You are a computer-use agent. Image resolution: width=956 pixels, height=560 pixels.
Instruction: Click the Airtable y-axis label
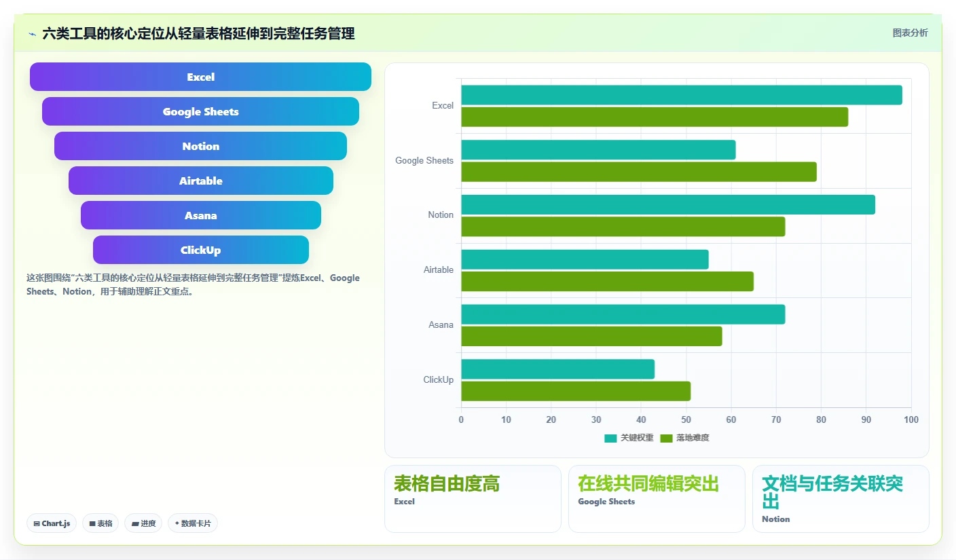(x=439, y=270)
